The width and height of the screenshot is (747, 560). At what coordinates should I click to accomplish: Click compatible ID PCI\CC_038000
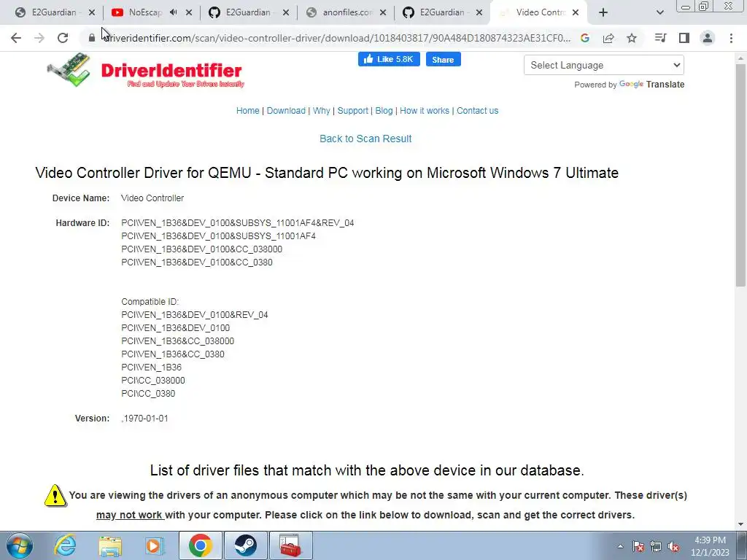[x=153, y=381]
